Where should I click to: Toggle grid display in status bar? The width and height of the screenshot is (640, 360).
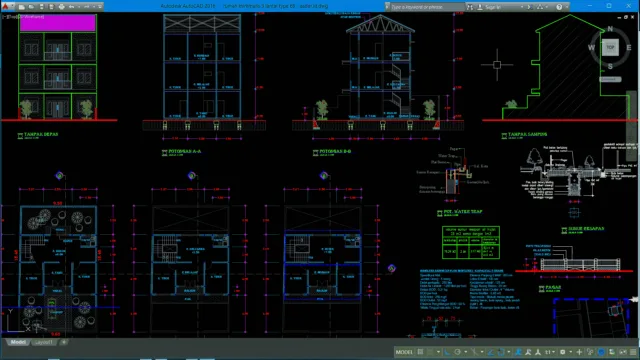coord(420,352)
